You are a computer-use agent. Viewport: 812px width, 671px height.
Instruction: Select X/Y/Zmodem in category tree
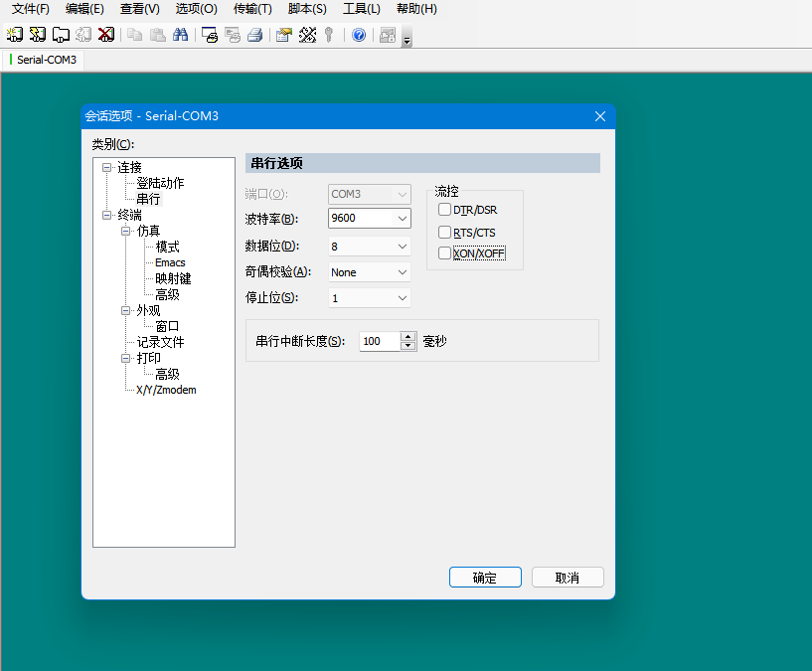point(166,390)
